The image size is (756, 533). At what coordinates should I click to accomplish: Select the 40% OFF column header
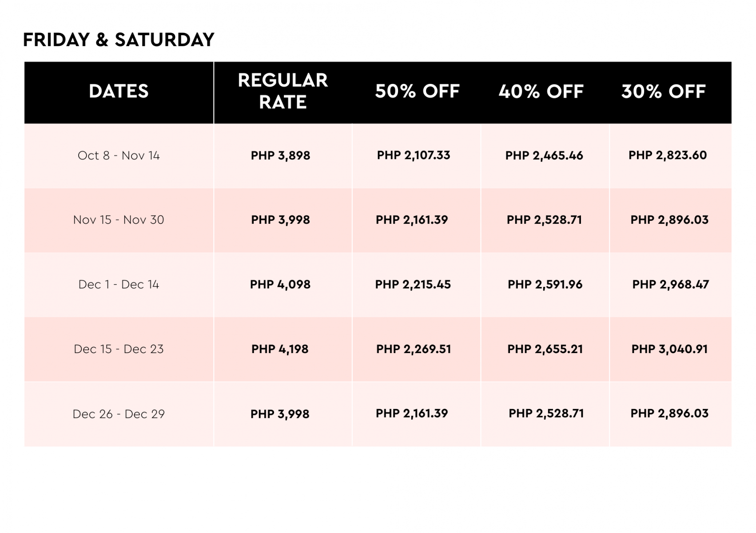click(x=541, y=91)
